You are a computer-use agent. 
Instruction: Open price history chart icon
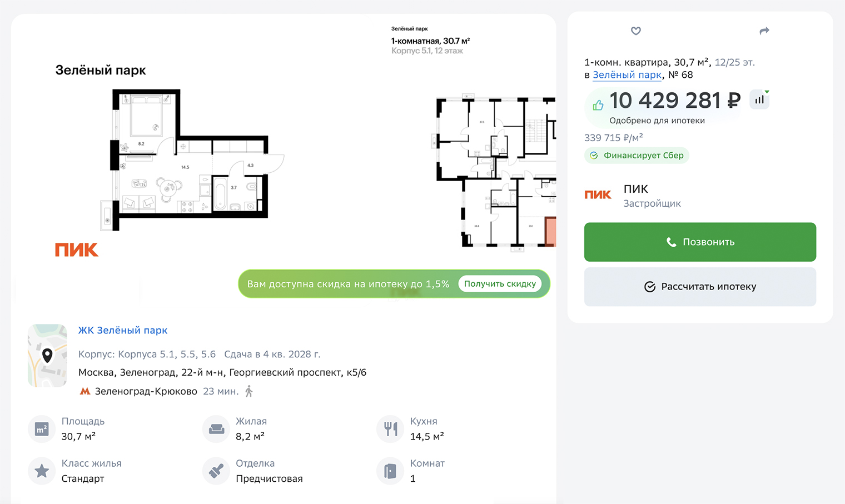pyautogui.click(x=759, y=100)
